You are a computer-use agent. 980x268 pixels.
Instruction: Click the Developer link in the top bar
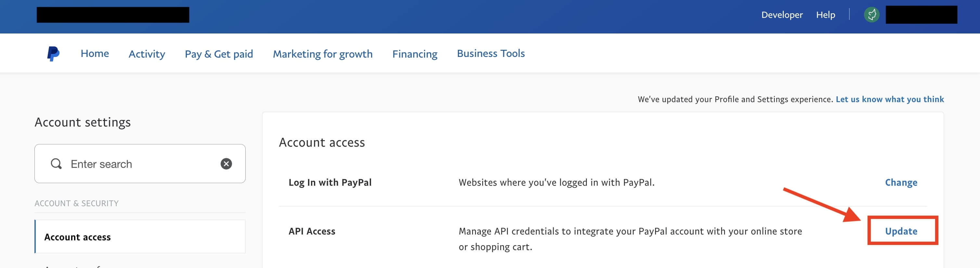tap(781, 15)
